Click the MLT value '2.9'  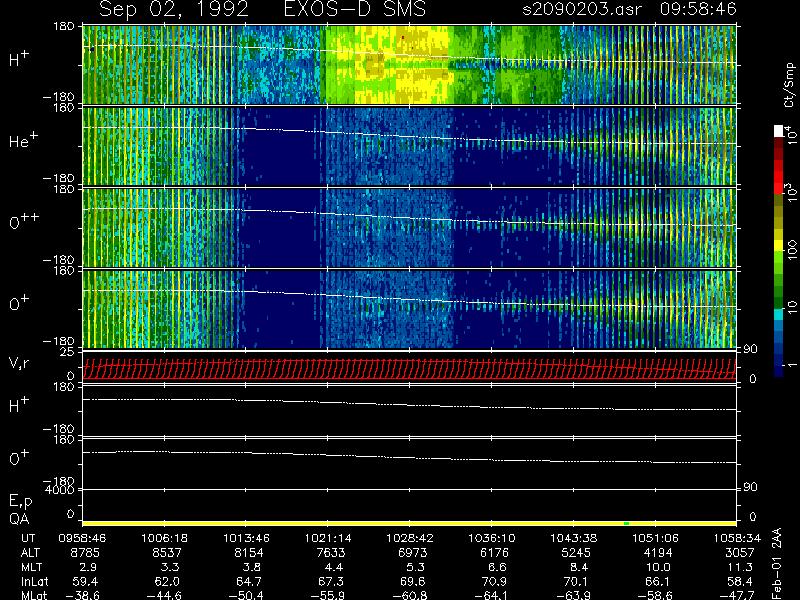tap(88, 567)
